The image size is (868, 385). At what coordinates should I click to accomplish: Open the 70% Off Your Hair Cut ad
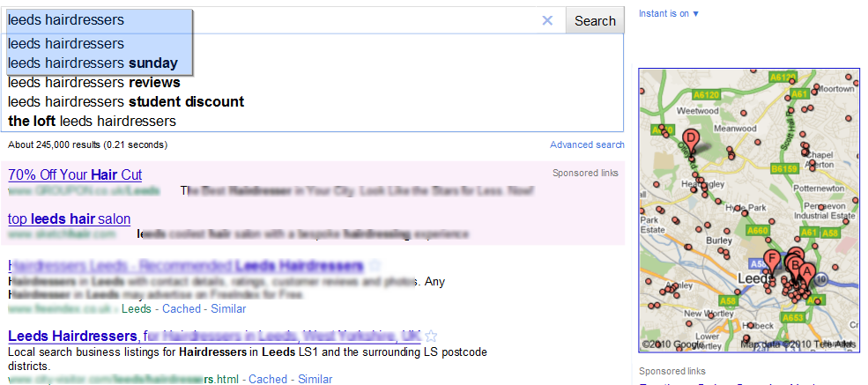pos(75,175)
